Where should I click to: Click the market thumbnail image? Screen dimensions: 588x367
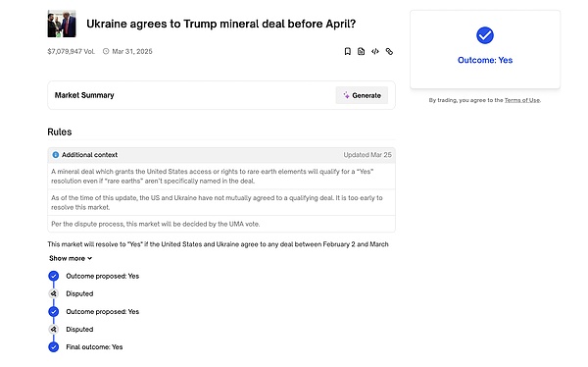(x=62, y=24)
